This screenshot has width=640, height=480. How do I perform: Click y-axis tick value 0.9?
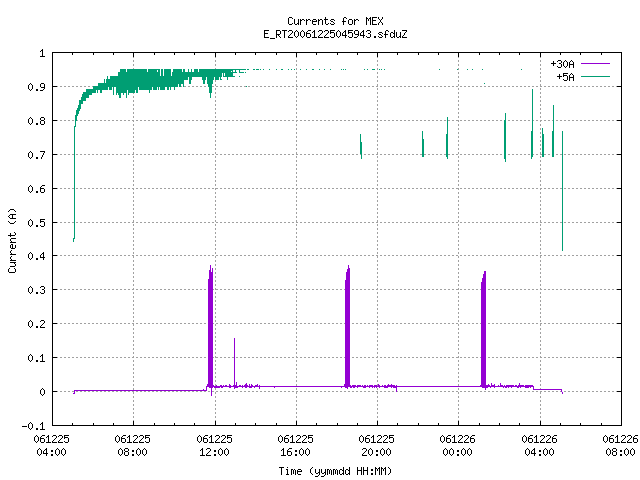click(36, 87)
